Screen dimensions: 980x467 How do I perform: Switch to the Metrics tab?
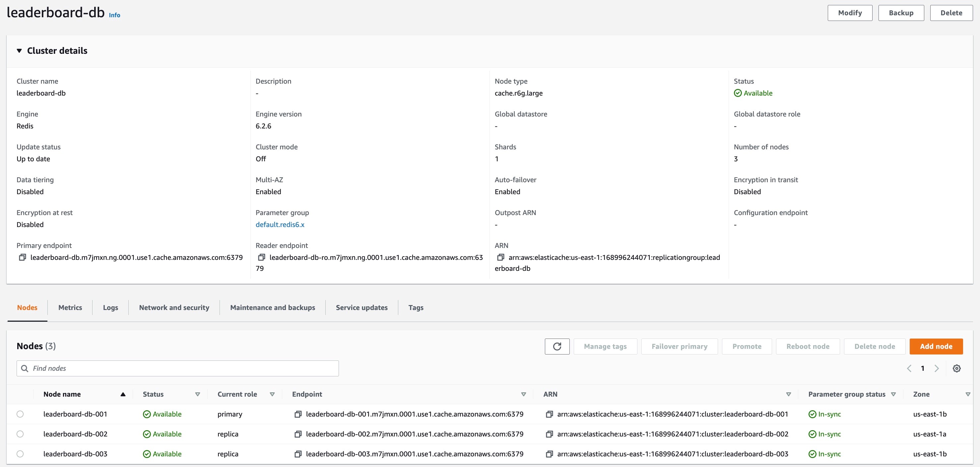[x=70, y=308]
